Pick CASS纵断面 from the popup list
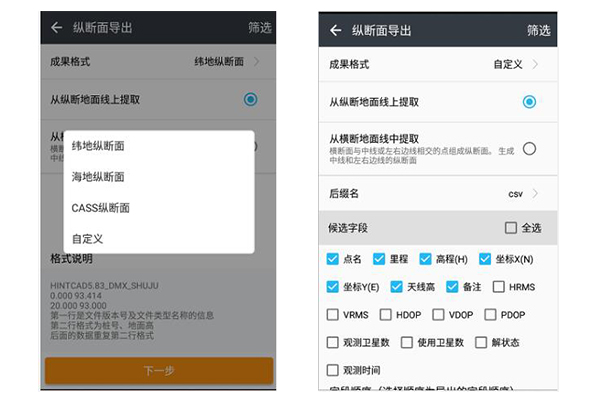The image size is (600, 400). 100,208
